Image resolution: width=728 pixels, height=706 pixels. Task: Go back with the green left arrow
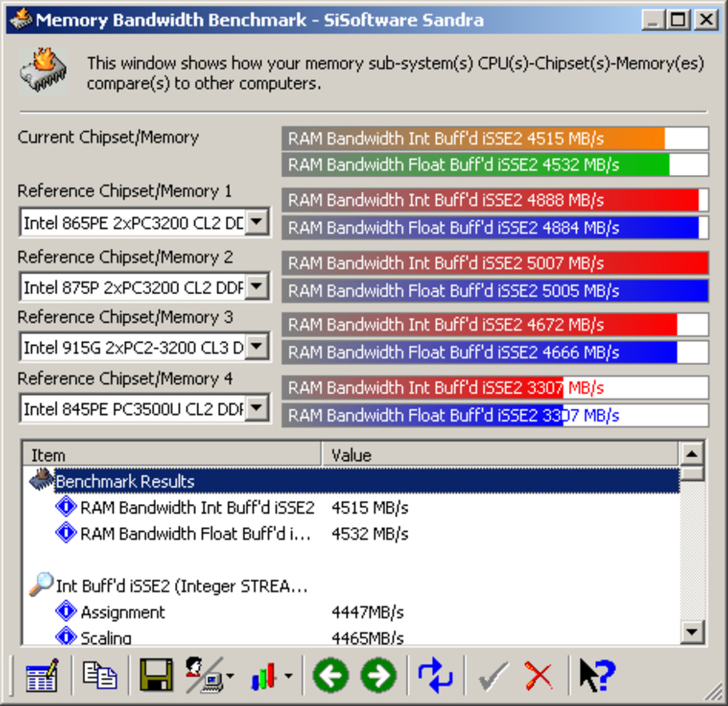click(x=331, y=676)
